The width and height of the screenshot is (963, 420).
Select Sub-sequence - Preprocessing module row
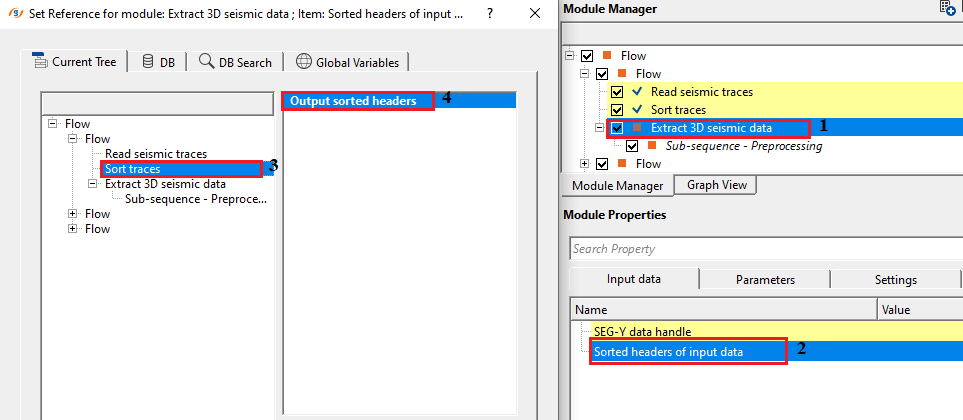(744, 146)
